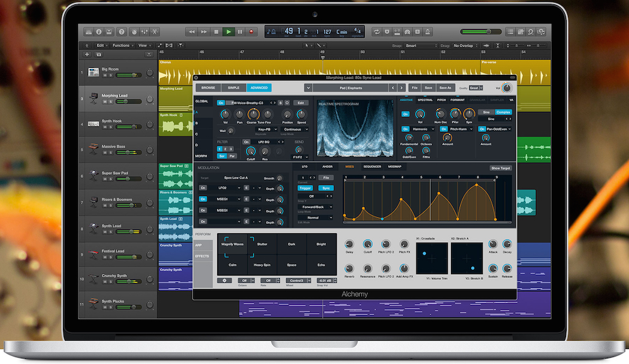This screenshot has width=629, height=364.
Task: Click the Fast Forward transport icon
Action: pyautogui.click(x=203, y=30)
